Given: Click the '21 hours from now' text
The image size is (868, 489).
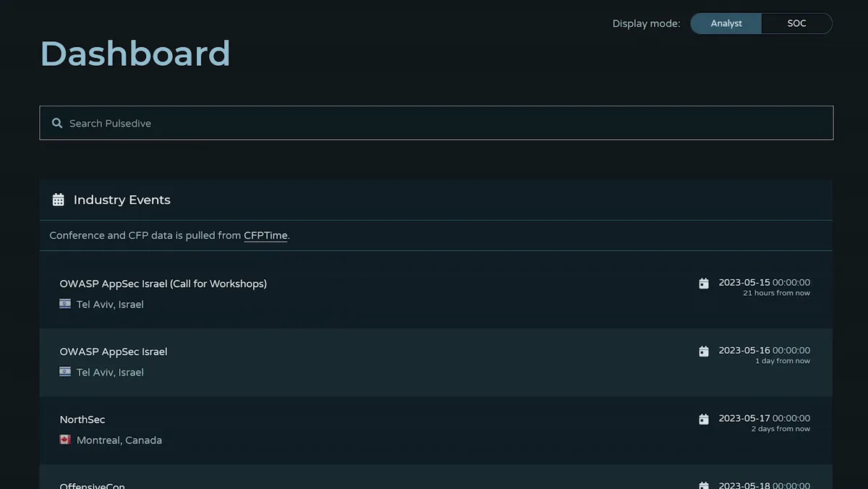Looking at the screenshot, I should 777,294.
